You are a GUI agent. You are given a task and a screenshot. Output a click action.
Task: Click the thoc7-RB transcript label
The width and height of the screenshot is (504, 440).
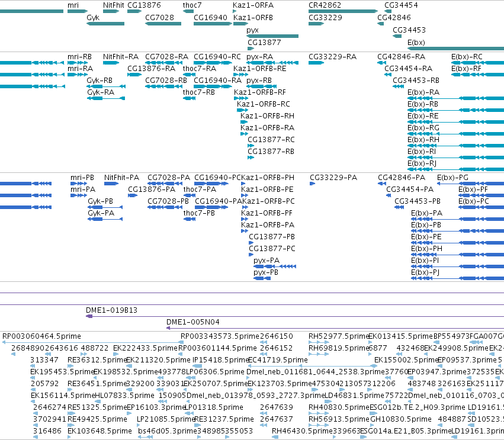click(x=199, y=92)
